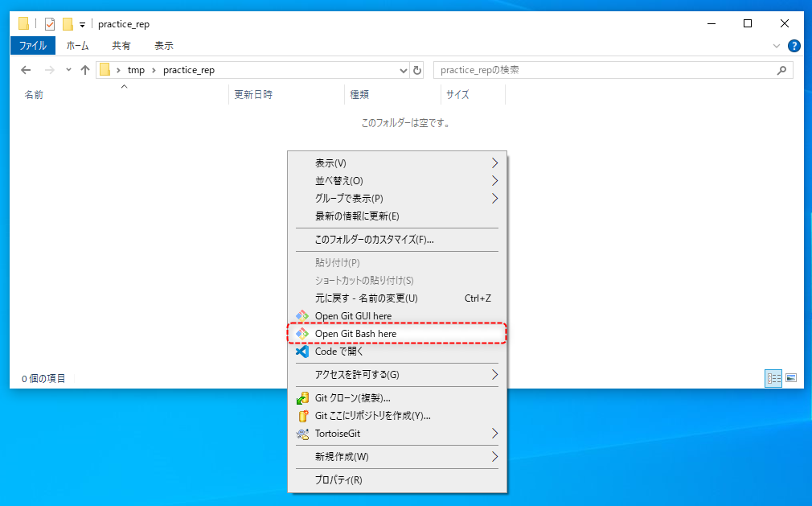The height and width of the screenshot is (506, 812).
Task: Click Git クローン(複製)... entry
Action: point(397,397)
